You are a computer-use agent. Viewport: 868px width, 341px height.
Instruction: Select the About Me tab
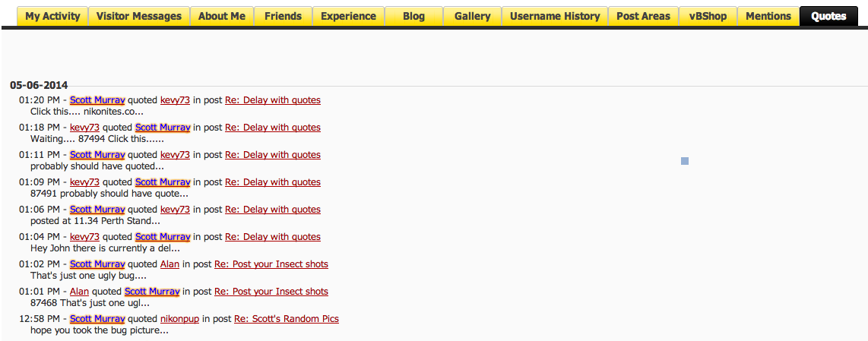[222, 16]
